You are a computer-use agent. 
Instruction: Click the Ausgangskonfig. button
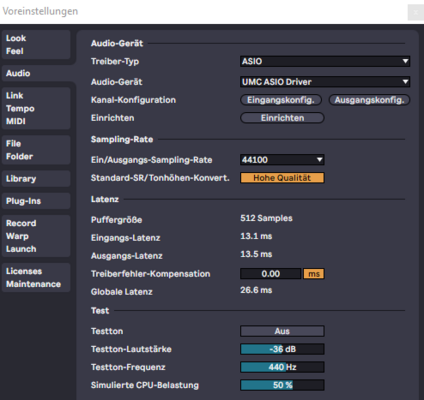click(369, 100)
